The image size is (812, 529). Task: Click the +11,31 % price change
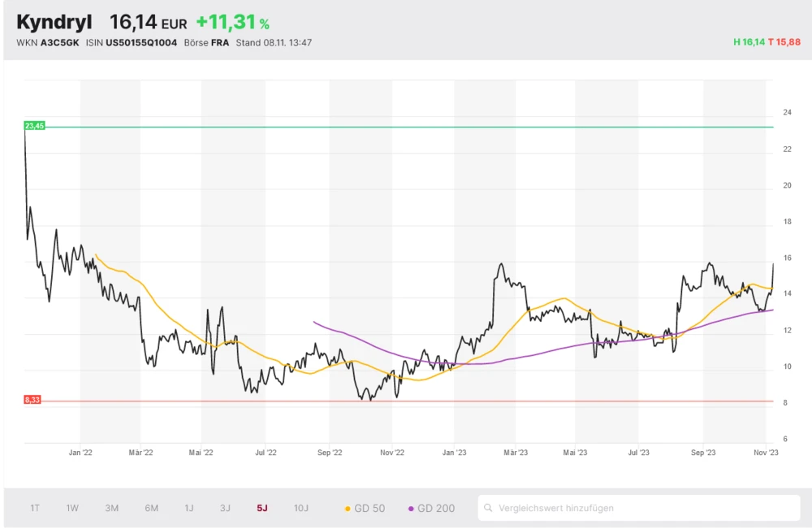[x=232, y=23]
